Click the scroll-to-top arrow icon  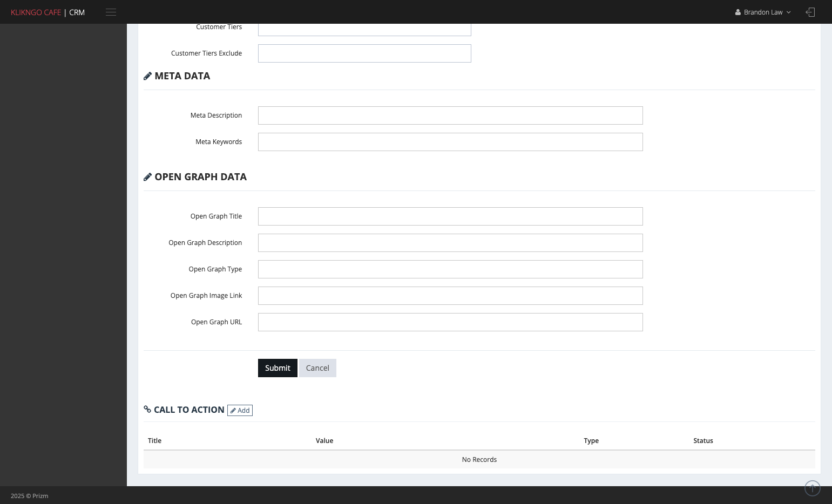[x=812, y=488]
